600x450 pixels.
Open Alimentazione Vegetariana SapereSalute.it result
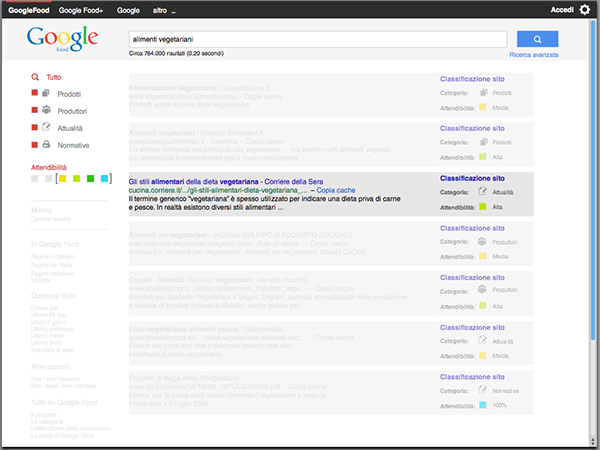[199, 88]
